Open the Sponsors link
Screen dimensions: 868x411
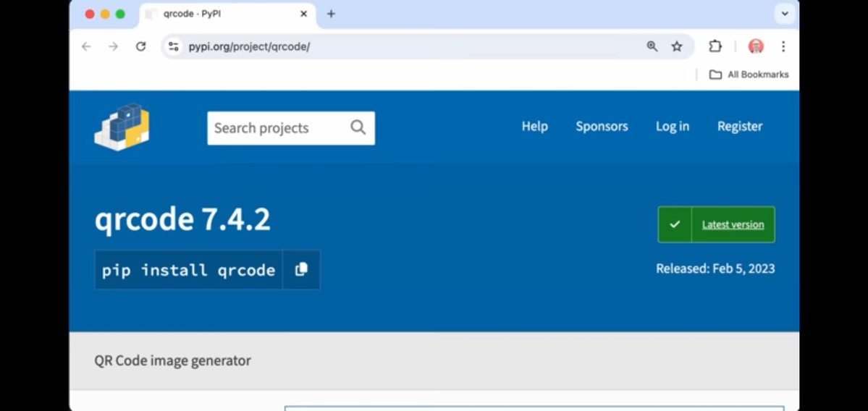coord(602,127)
